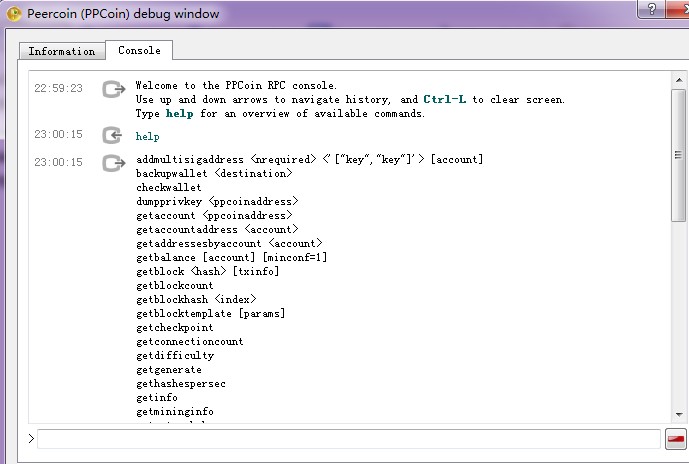Click the red clear console button
Screen dimensions: 689x464
(675, 439)
